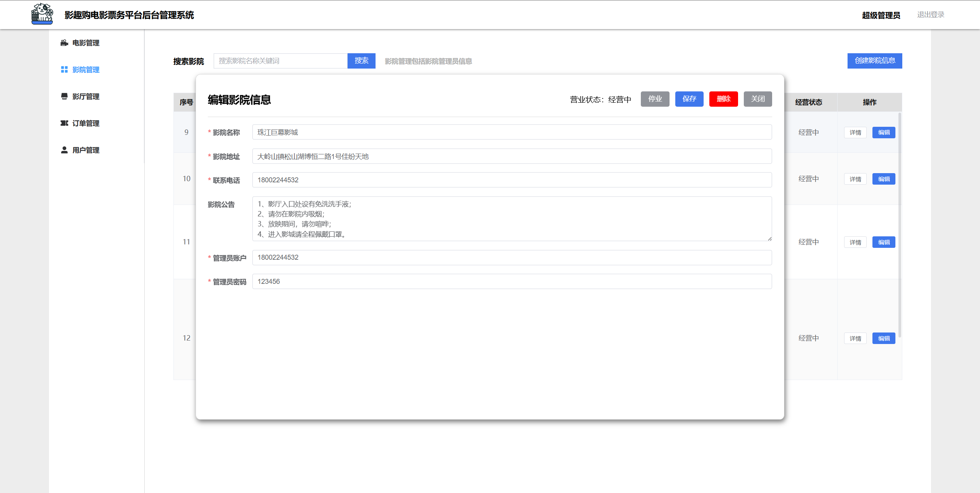This screenshot has width=980, height=493.
Task: Toggle business status with the 停业 button
Action: tap(655, 99)
